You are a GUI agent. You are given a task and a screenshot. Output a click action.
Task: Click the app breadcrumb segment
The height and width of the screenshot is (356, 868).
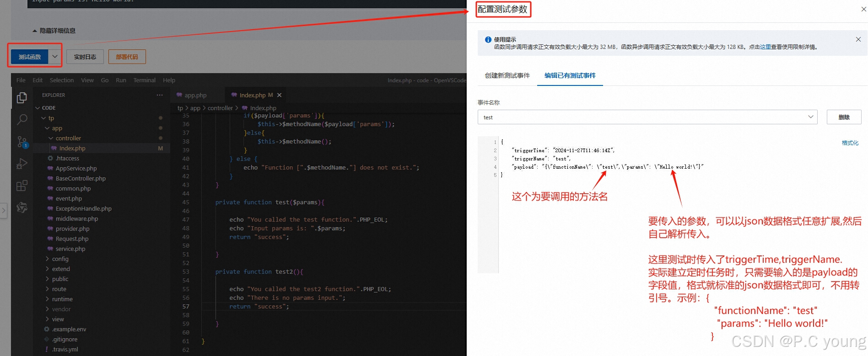[195, 108]
